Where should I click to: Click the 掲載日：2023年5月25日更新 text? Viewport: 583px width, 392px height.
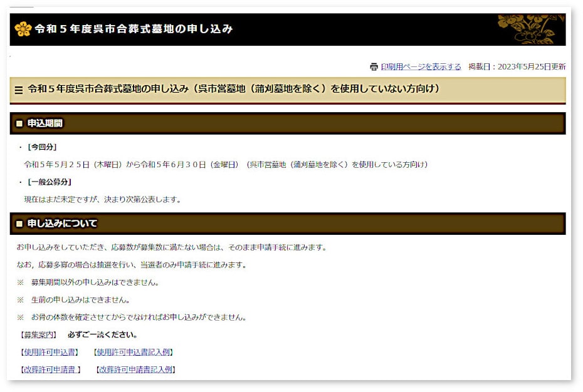coord(517,67)
